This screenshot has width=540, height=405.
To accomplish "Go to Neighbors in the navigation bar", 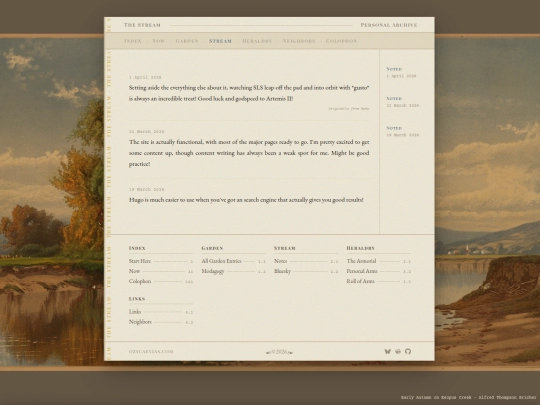I will (x=299, y=41).
